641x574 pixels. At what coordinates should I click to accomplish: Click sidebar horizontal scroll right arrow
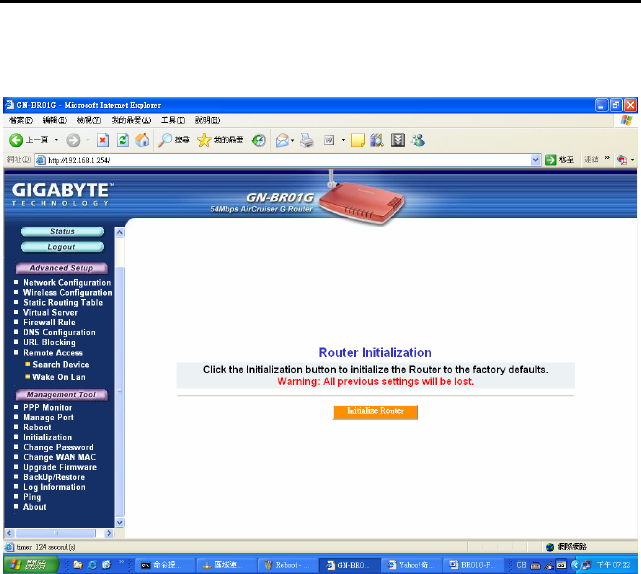[109, 533]
